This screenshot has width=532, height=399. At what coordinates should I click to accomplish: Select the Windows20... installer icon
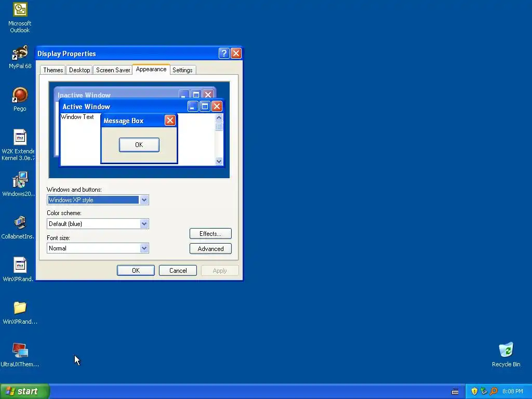[x=18, y=184]
